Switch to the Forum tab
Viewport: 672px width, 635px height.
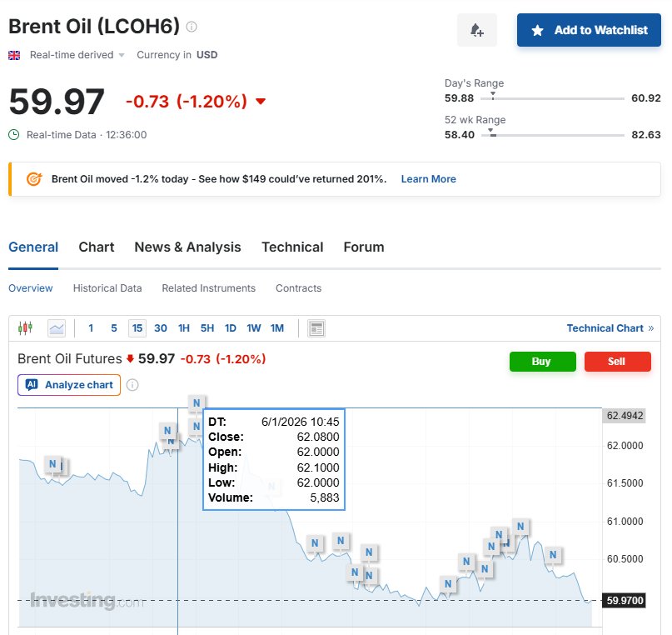(x=363, y=247)
